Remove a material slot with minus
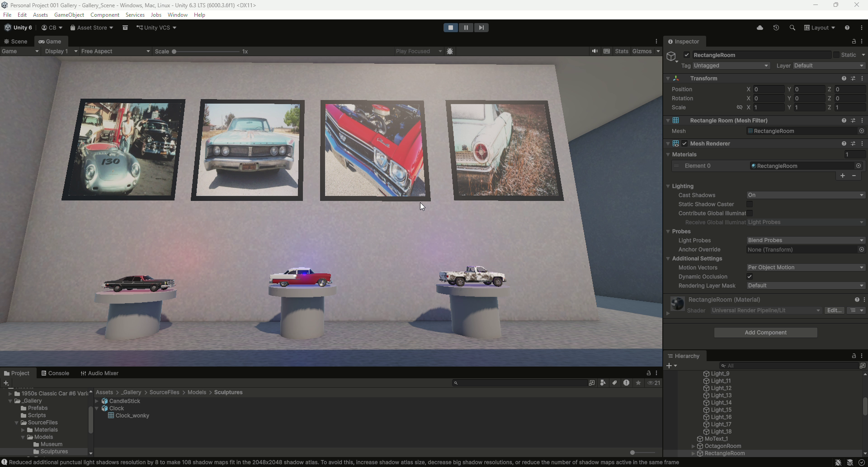This screenshot has height=467, width=868. [854, 176]
